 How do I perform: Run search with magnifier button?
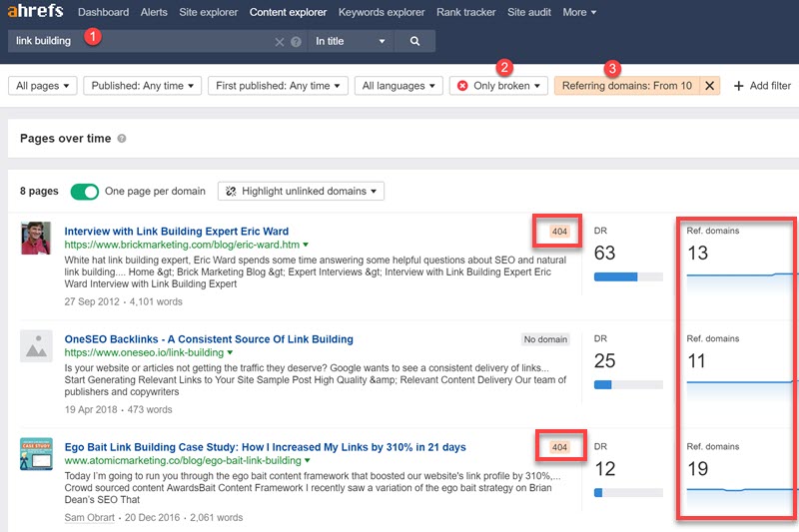(414, 41)
